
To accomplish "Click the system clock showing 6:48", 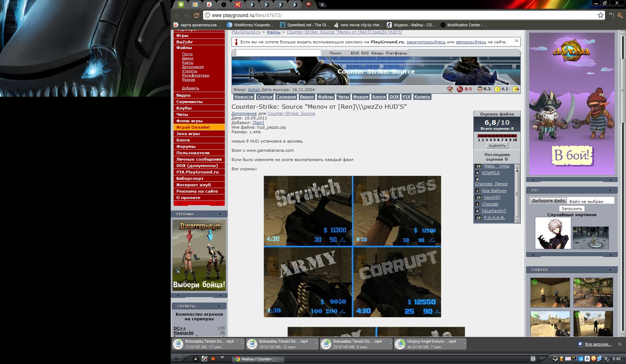I will [616, 359].
